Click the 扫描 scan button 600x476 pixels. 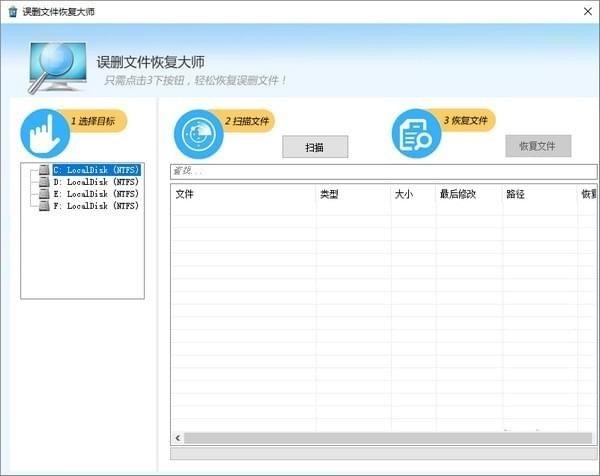point(315,147)
